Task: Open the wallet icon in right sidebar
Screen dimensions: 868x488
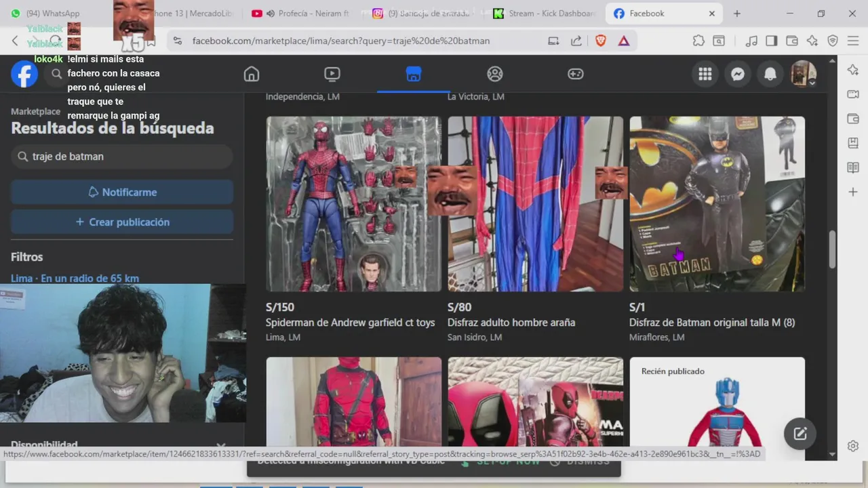Action: point(853,119)
